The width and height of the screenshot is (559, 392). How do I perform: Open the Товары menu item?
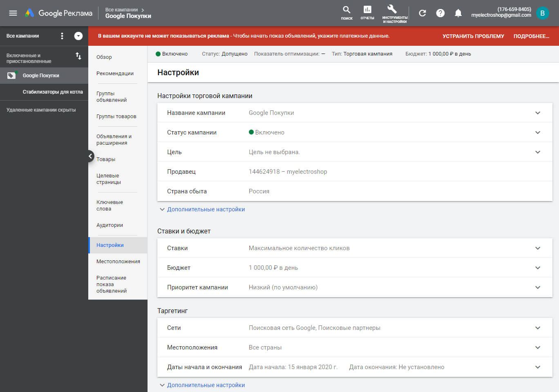click(x=106, y=159)
